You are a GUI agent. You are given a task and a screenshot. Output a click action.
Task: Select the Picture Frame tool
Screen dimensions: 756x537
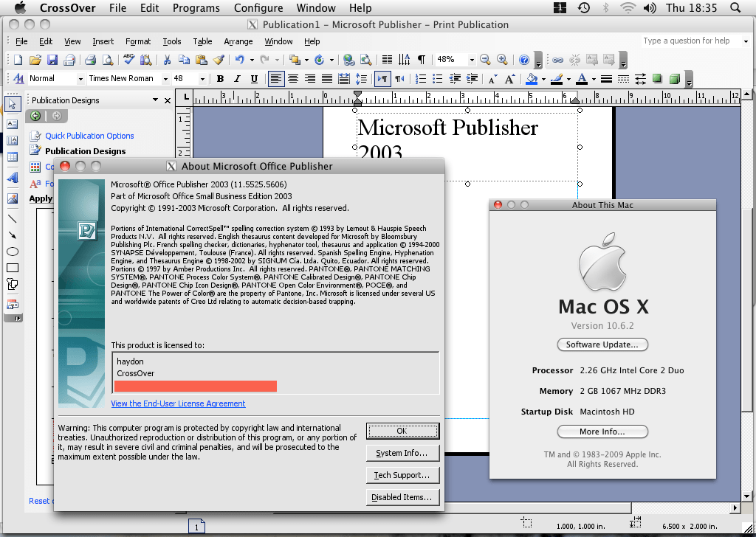[x=12, y=198]
